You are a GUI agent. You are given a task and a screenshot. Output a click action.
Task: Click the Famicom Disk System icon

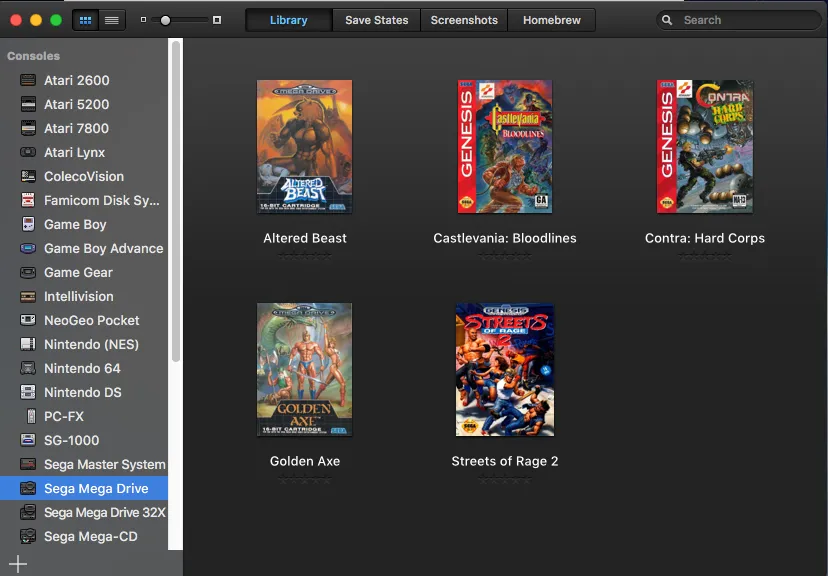click(28, 200)
